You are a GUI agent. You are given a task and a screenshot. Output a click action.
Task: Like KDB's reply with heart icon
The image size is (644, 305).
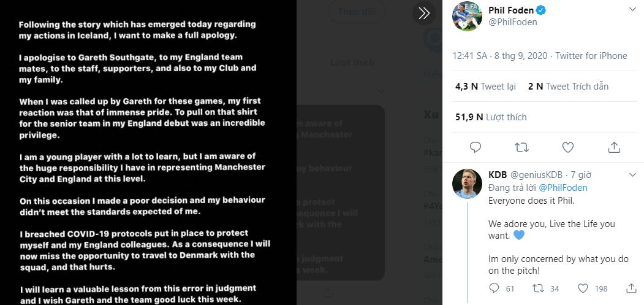583,288
